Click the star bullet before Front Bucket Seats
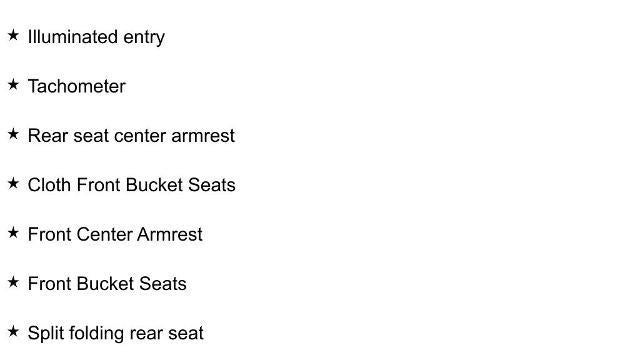The image size is (640, 360). (13, 282)
